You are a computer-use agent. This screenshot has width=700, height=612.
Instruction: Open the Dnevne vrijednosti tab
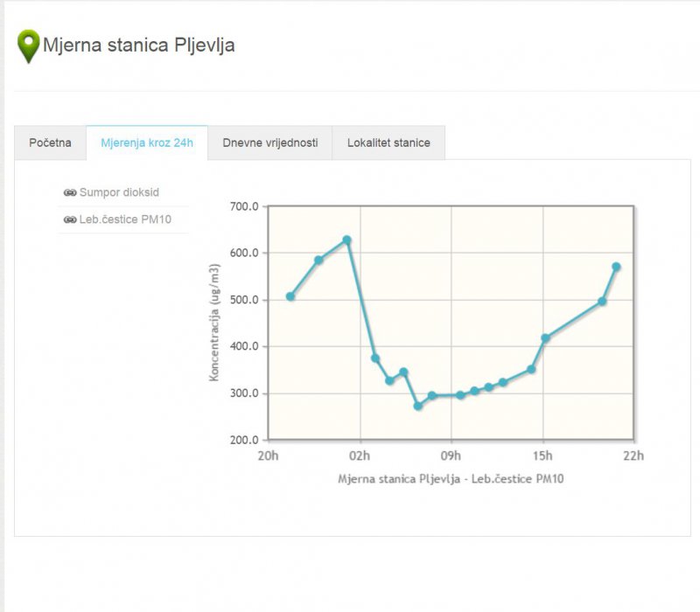point(269,143)
